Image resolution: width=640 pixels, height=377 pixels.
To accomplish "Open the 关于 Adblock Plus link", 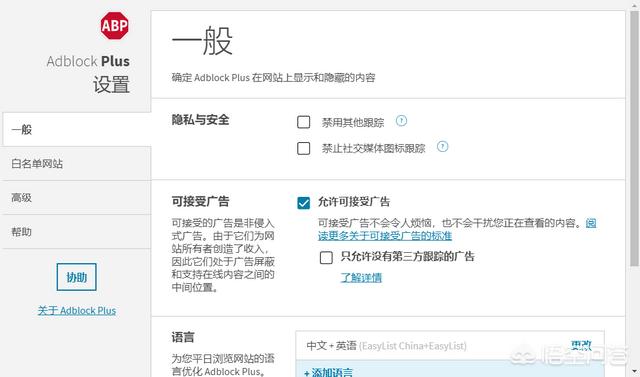I will click(x=77, y=310).
